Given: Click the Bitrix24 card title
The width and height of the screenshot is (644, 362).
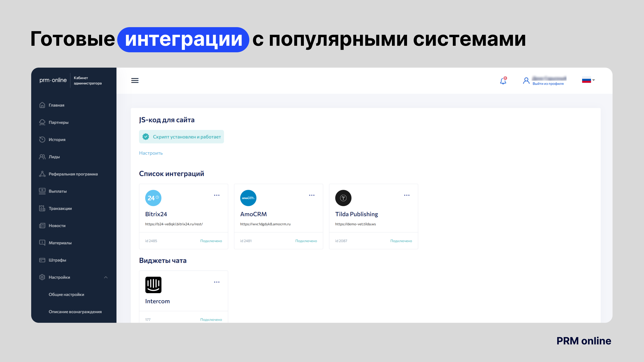Looking at the screenshot, I should (156, 214).
